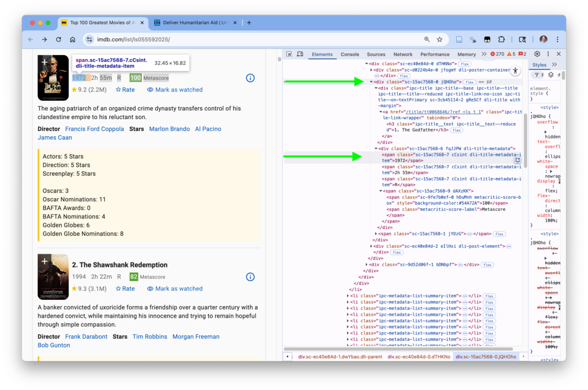The width and height of the screenshot is (588, 390).
Task: Open the James Caan link
Action: pyautogui.click(x=55, y=138)
